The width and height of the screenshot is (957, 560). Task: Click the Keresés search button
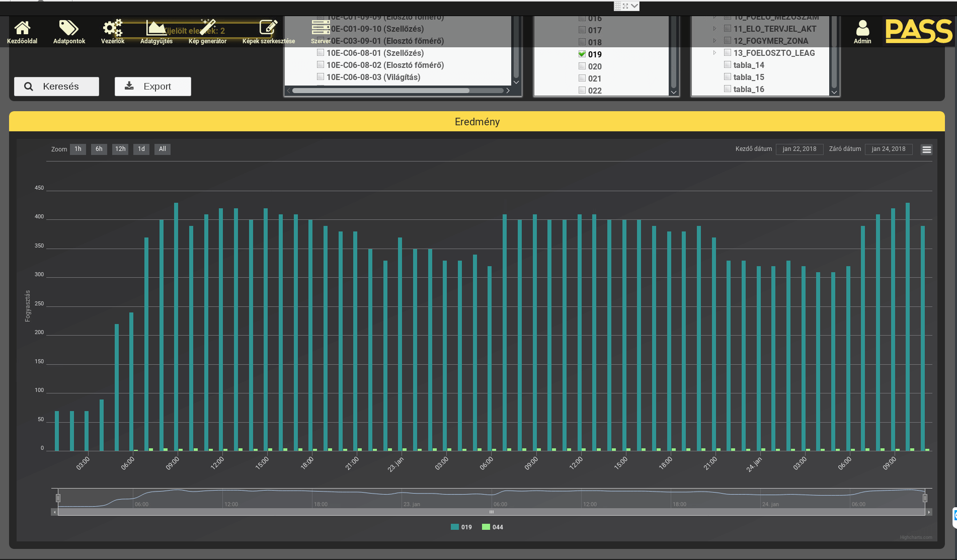click(56, 87)
